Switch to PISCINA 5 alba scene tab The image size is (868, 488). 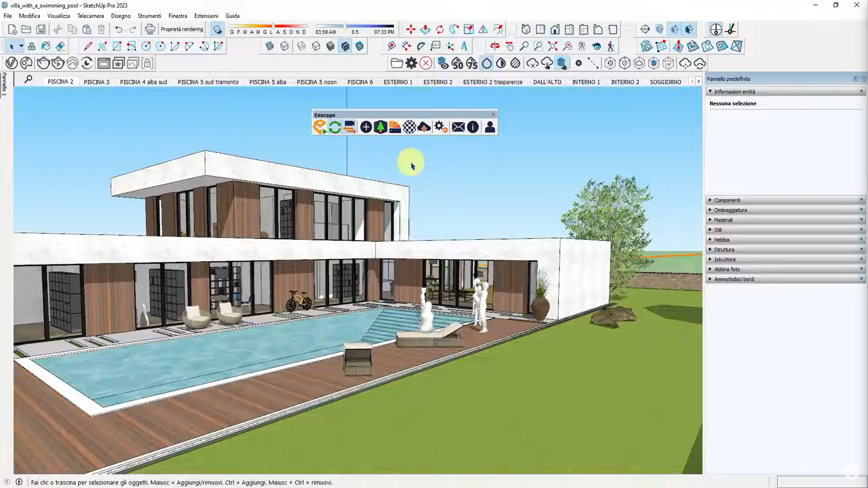[268, 82]
